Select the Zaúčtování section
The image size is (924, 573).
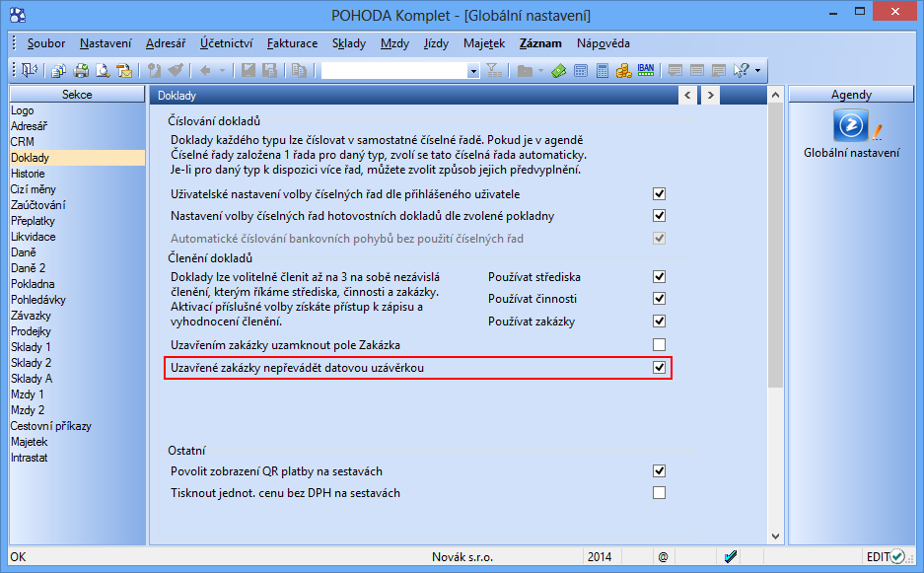point(77,205)
